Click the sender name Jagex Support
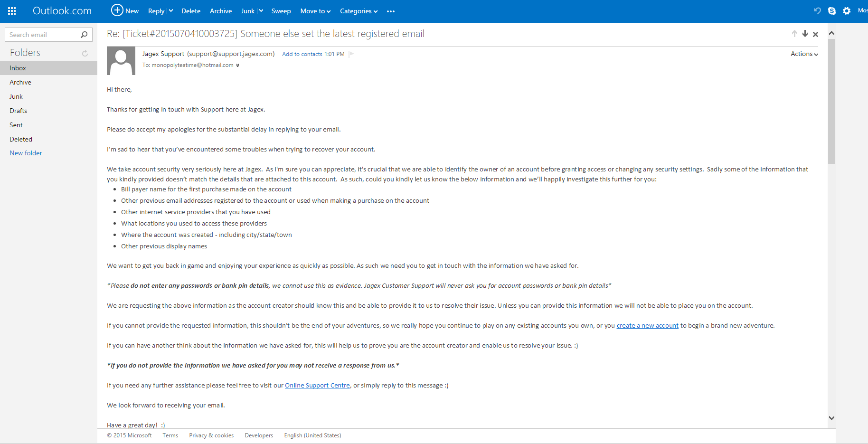Image resolution: width=868 pixels, height=444 pixels. point(163,54)
